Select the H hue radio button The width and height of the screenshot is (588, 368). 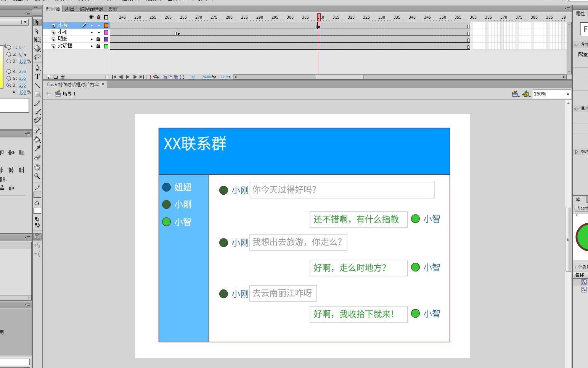tap(9, 47)
